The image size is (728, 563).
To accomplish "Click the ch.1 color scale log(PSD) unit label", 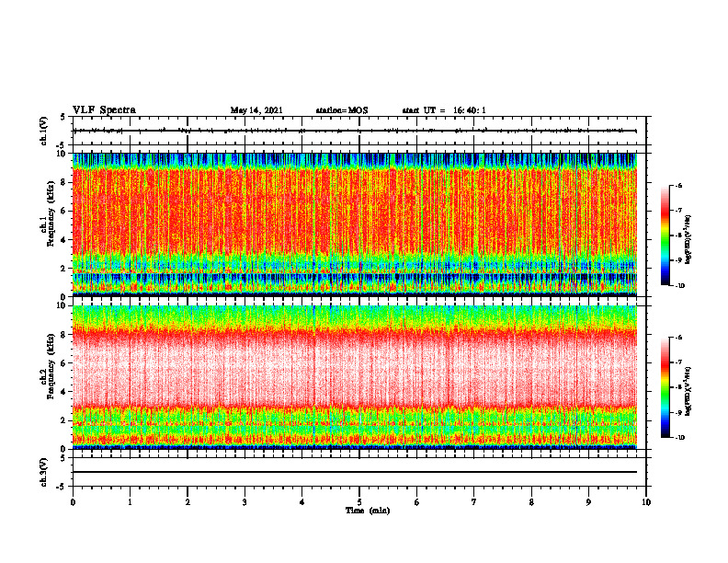I will click(x=689, y=239).
